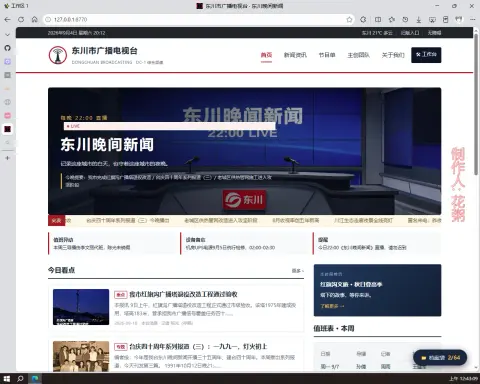The width and height of the screenshot is (480, 384).
Task: Open the browsing history clock icon
Action: [x=405, y=20]
